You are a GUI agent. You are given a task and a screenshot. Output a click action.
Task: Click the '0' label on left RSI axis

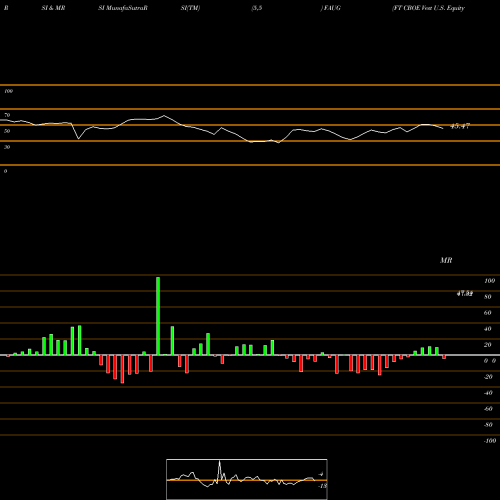click(x=5, y=171)
